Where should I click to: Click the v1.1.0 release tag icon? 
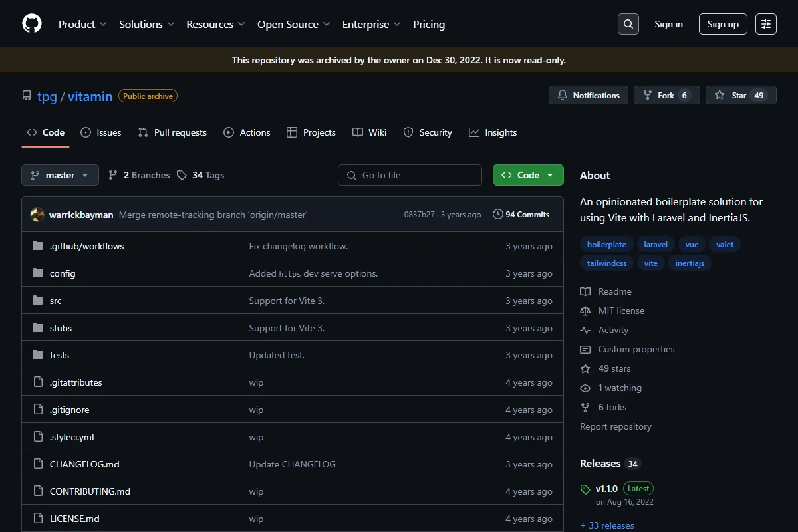pos(585,489)
